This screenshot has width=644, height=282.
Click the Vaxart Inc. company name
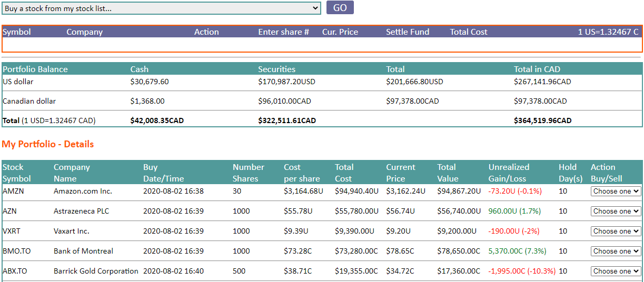point(72,231)
